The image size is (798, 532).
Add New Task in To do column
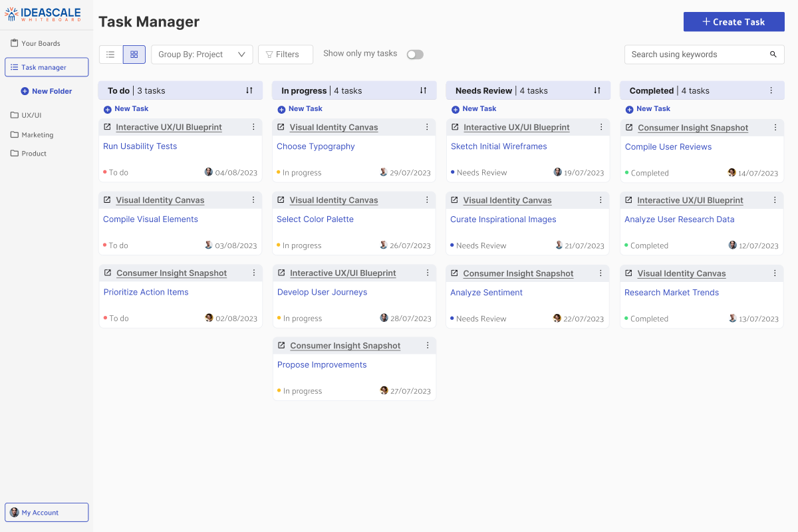[126, 109]
